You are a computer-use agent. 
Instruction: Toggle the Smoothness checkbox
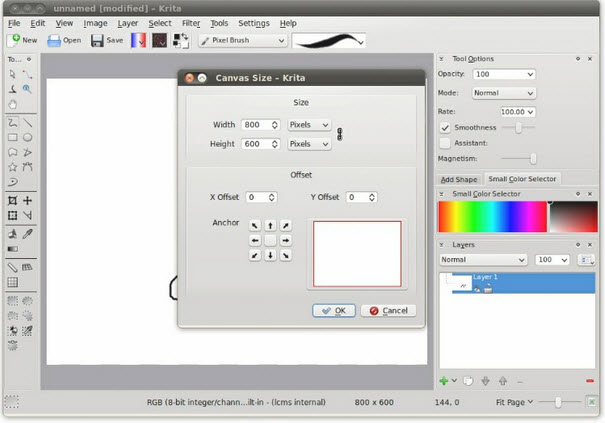pyautogui.click(x=445, y=128)
